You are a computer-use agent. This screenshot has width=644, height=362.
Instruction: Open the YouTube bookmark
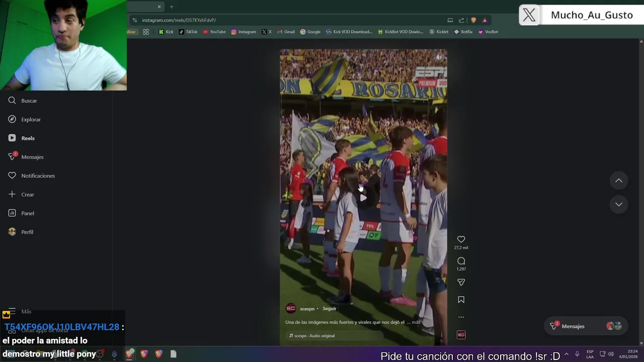click(x=214, y=32)
